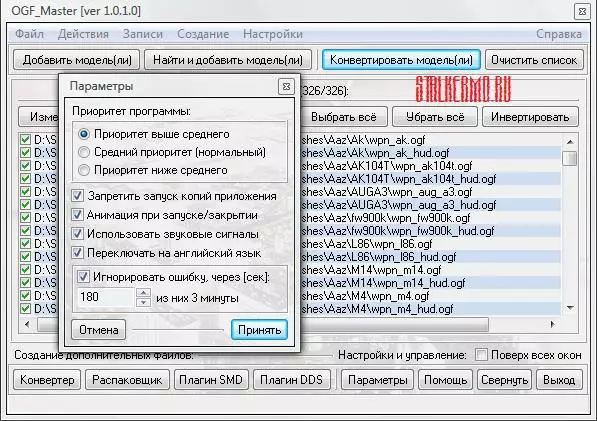Click Очистить список button
The image size is (597, 421).
[534, 60]
